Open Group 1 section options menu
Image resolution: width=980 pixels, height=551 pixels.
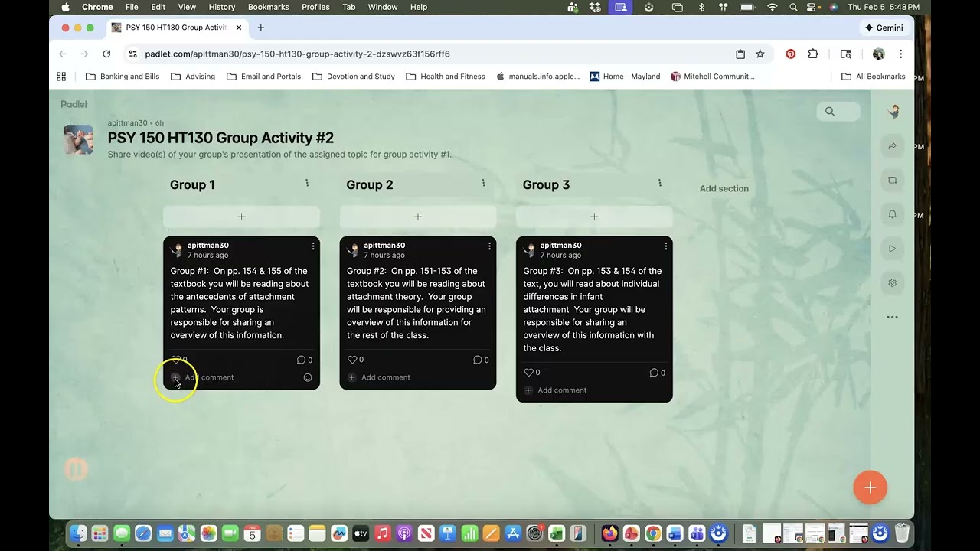tap(307, 184)
